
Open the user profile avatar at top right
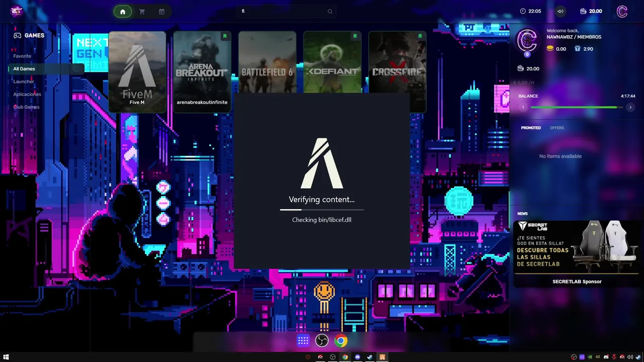(622, 12)
